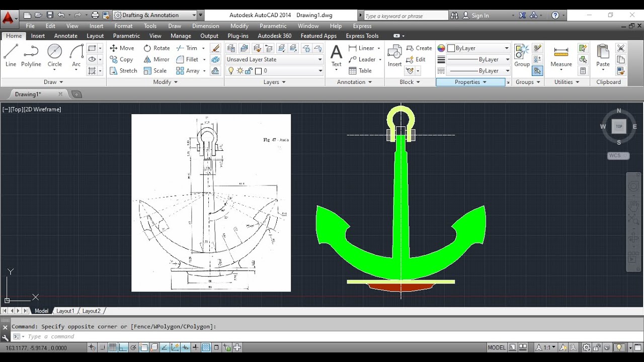Expand the Layers panel
Screen dimensions: 644x362
pyautogui.click(x=274, y=82)
